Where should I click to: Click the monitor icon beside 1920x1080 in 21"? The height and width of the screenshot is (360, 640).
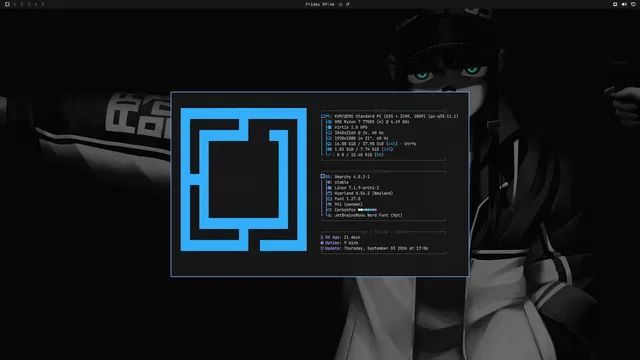(x=329, y=138)
